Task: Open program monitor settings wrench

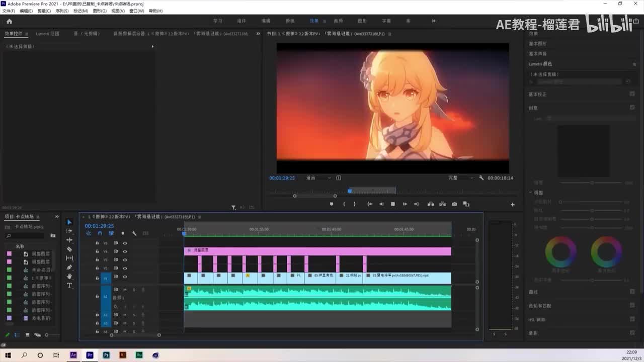Action: click(x=481, y=178)
